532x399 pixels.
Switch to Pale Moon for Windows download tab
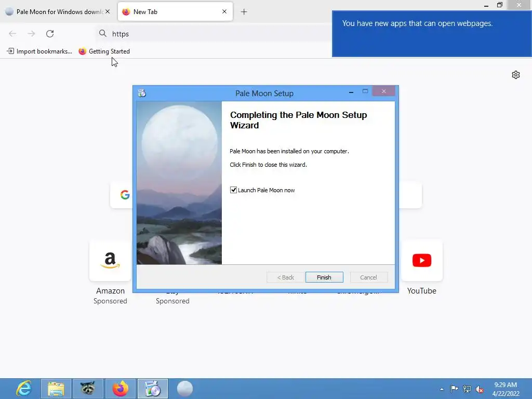(58, 11)
